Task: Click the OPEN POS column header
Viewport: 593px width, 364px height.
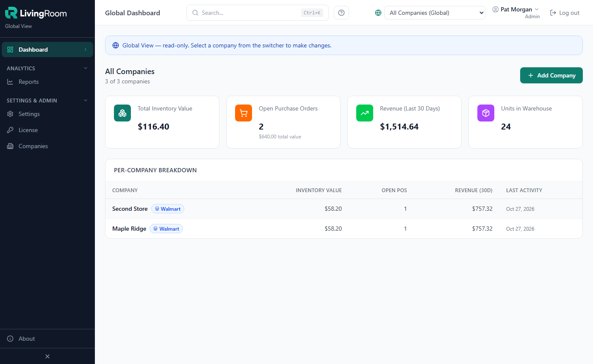Action: click(394, 190)
